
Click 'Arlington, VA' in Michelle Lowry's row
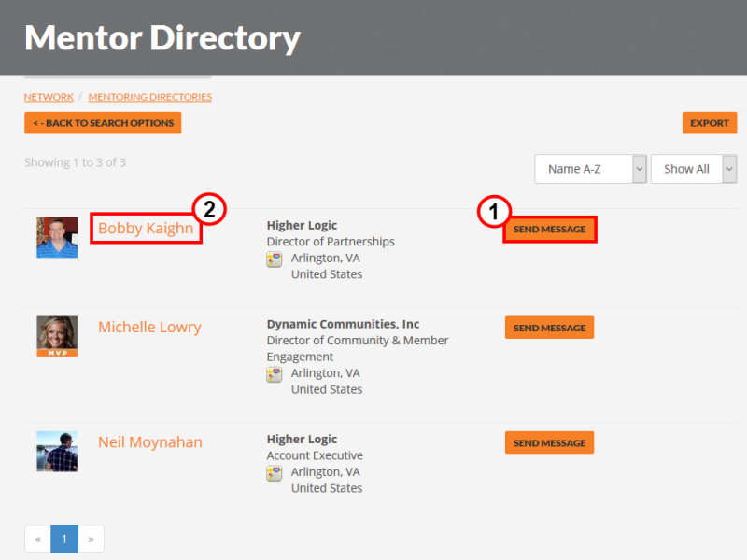[325, 372]
